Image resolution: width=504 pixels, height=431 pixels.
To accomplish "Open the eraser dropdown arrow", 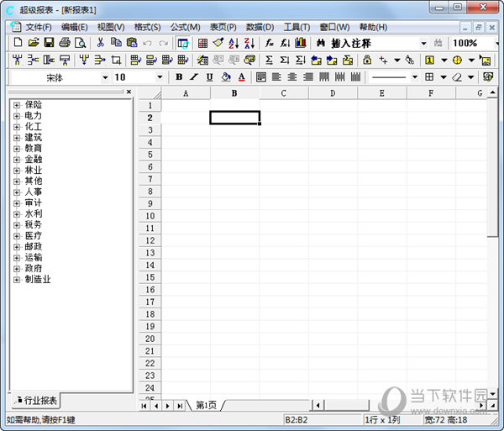I will click(471, 77).
